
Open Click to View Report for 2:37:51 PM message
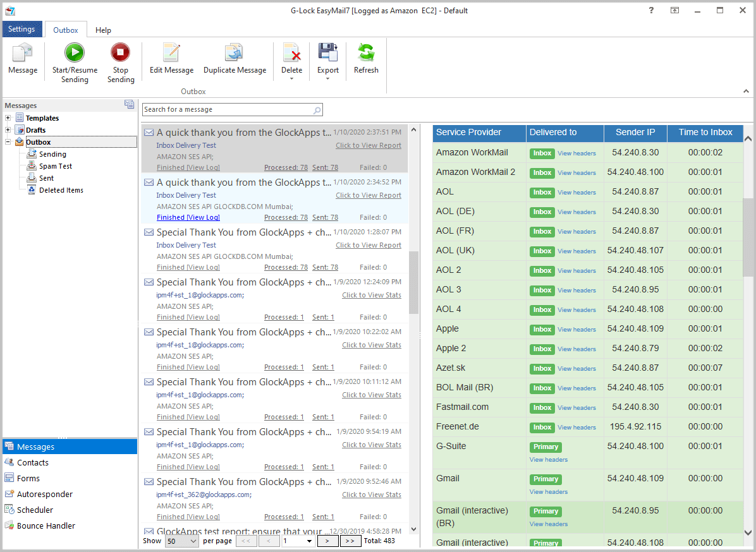coord(369,145)
